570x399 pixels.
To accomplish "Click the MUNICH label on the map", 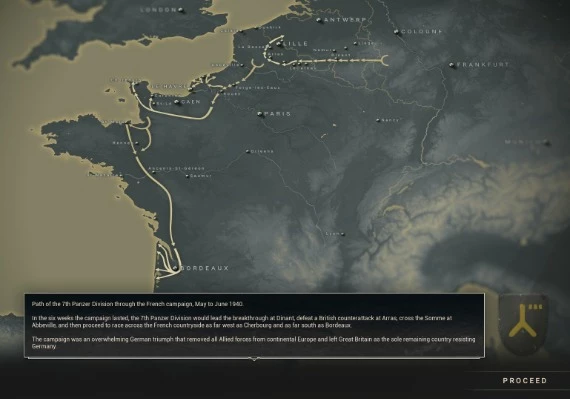I will (x=524, y=142).
